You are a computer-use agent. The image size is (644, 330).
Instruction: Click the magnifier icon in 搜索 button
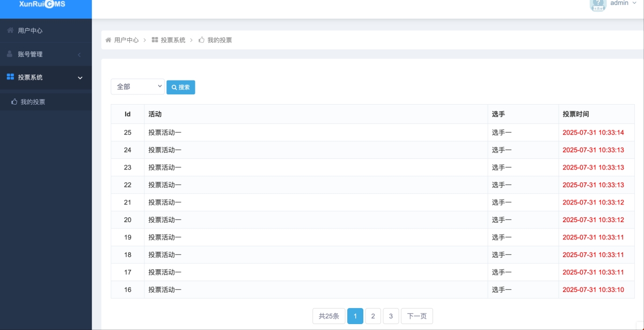point(174,87)
